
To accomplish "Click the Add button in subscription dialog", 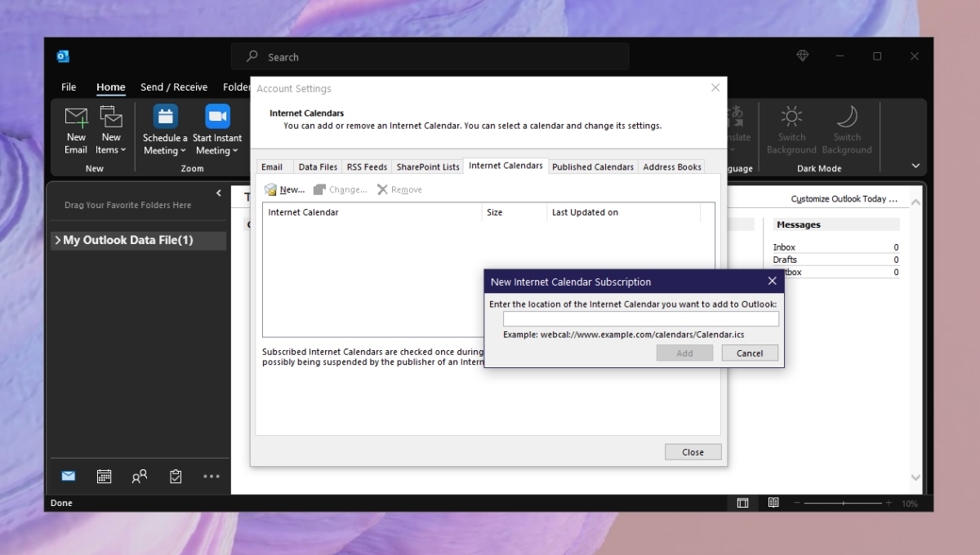I will coord(684,353).
